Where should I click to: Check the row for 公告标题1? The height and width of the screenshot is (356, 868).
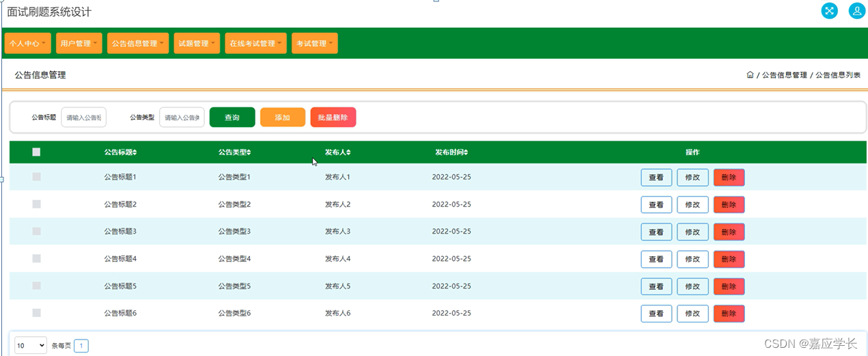36,177
